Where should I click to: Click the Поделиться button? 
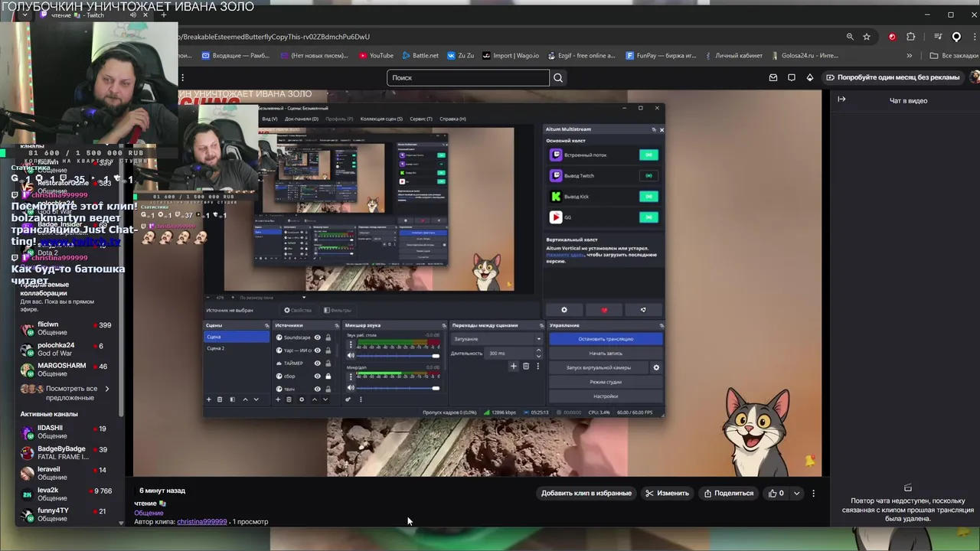coord(729,494)
